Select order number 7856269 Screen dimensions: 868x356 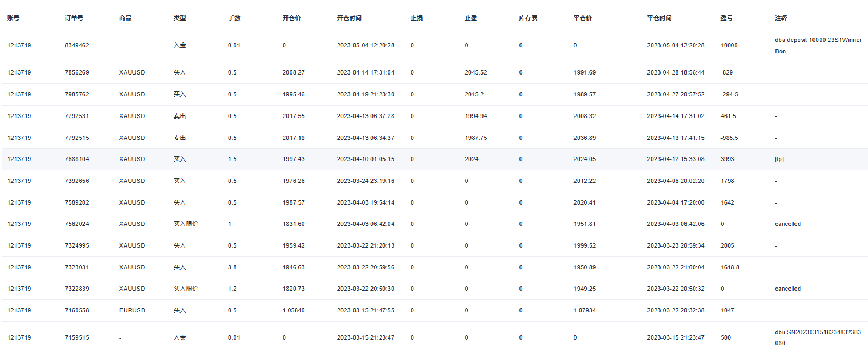(77, 72)
